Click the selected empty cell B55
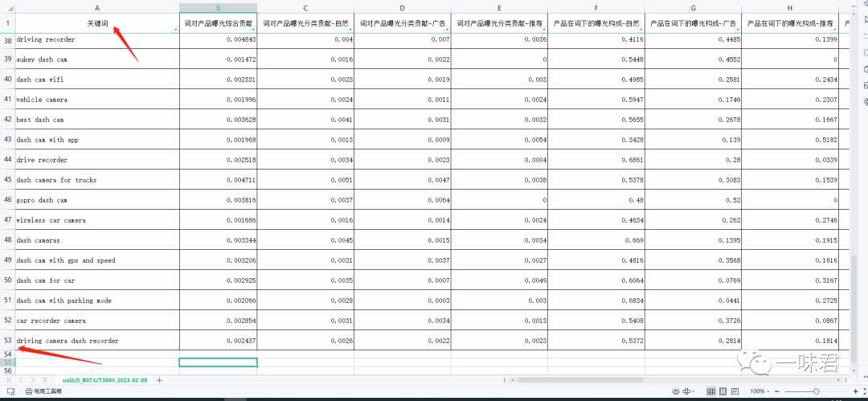 point(218,362)
